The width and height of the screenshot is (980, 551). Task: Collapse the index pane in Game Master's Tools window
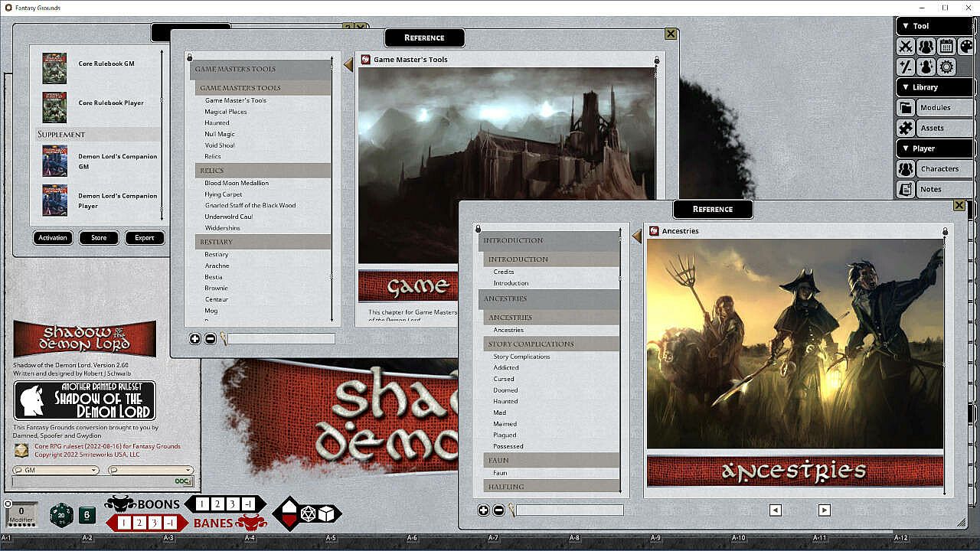click(x=348, y=66)
